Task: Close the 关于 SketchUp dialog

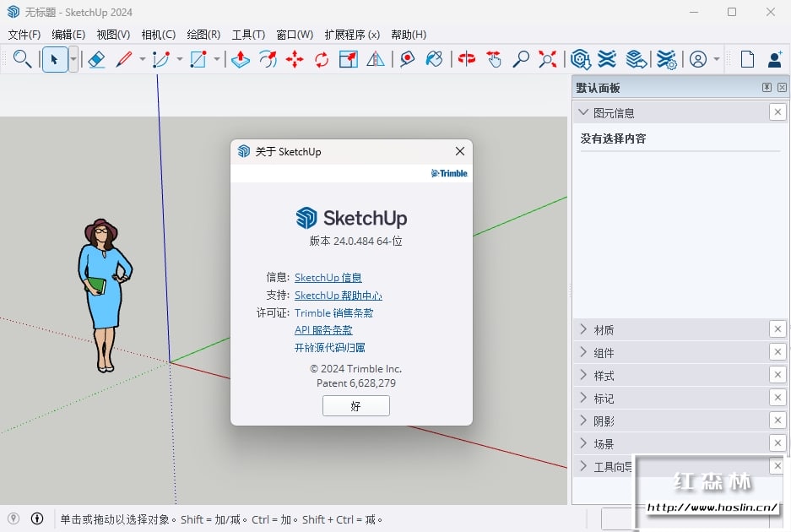Action: (459, 151)
